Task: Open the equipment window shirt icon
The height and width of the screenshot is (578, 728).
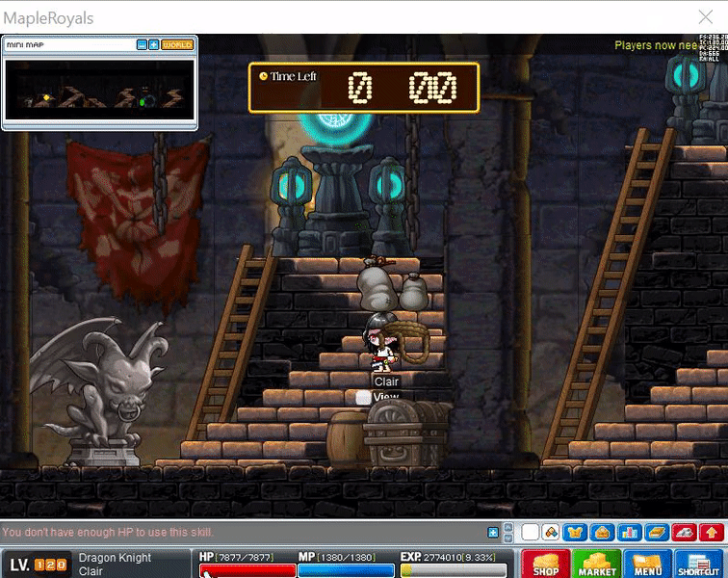Action: click(575, 533)
